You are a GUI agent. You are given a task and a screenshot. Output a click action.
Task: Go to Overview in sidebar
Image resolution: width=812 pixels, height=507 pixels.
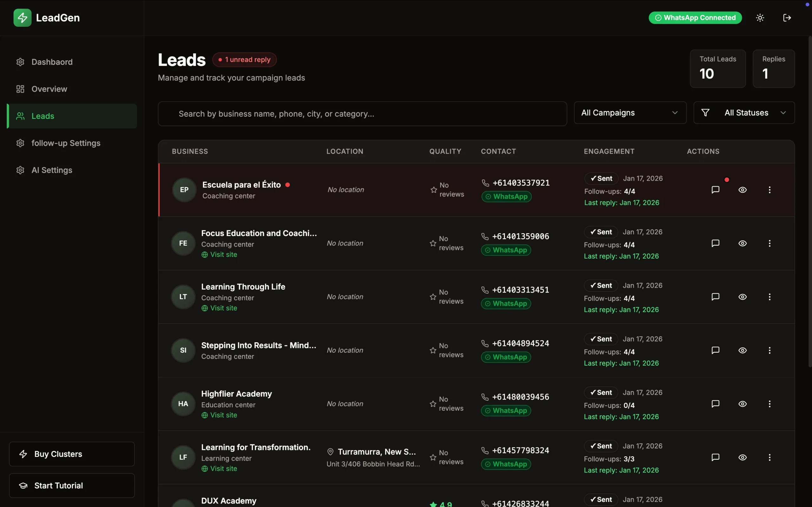pyautogui.click(x=49, y=89)
